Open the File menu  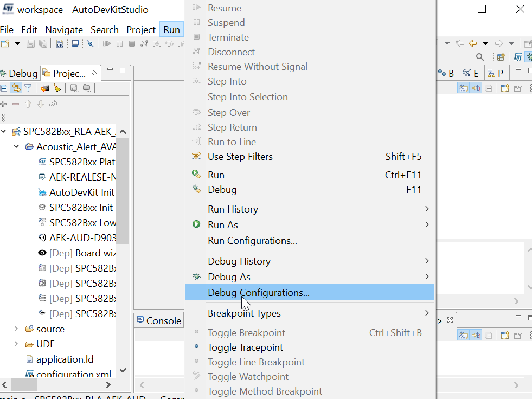click(7, 30)
